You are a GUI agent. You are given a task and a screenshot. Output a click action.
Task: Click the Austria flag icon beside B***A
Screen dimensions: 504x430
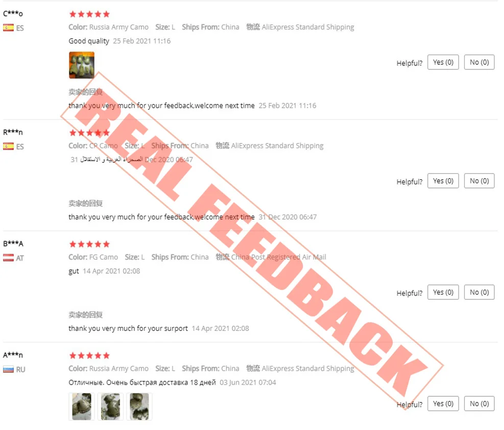8,258
